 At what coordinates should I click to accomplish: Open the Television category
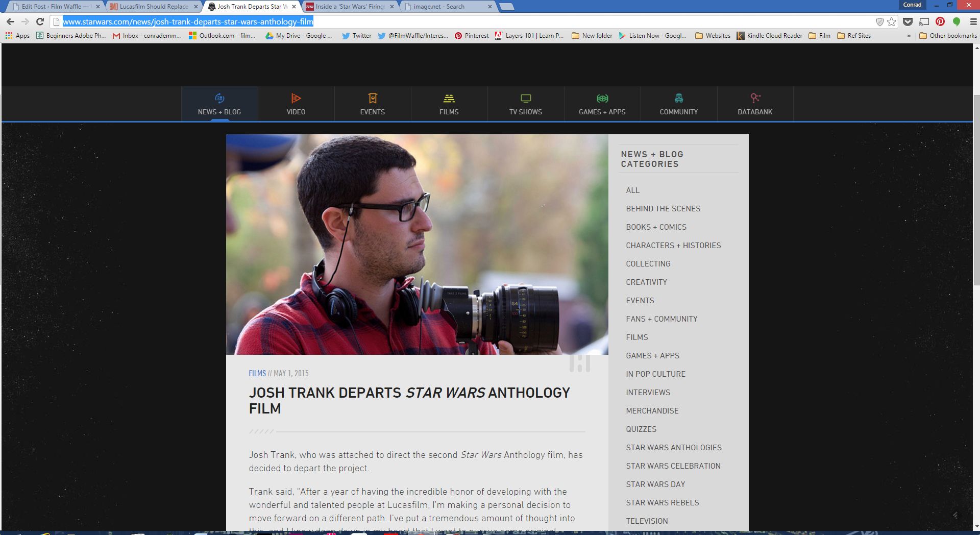647,521
